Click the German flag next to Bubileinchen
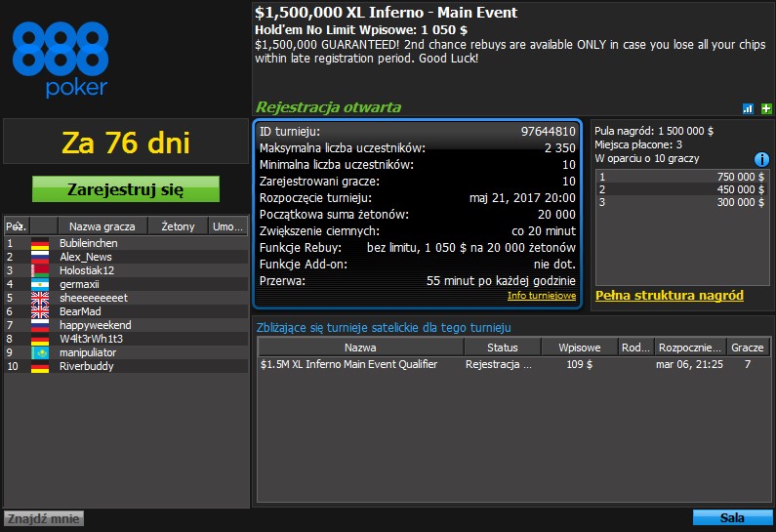 (40, 243)
